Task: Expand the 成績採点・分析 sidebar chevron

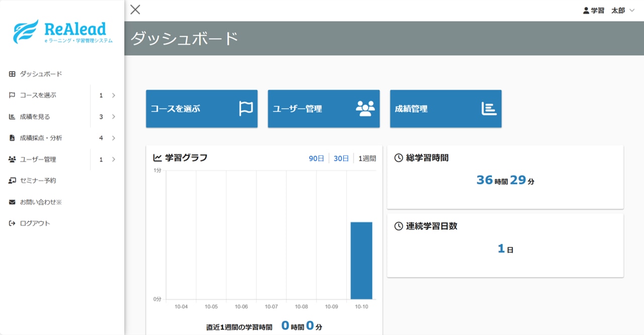Action: tap(114, 138)
